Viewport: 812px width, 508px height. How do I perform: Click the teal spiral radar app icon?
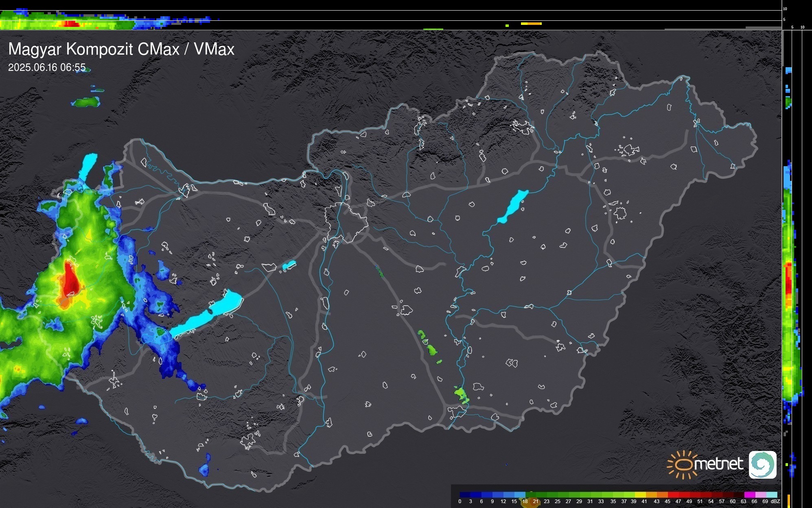pyautogui.click(x=763, y=464)
